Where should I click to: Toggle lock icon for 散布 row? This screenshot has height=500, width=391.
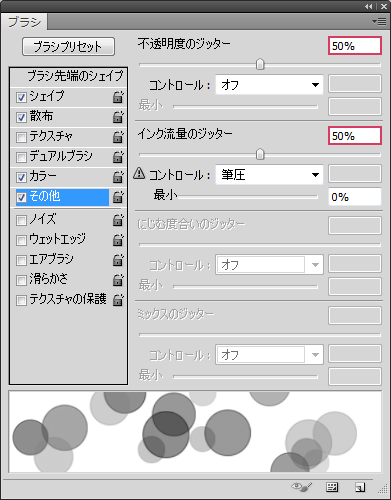(118, 117)
